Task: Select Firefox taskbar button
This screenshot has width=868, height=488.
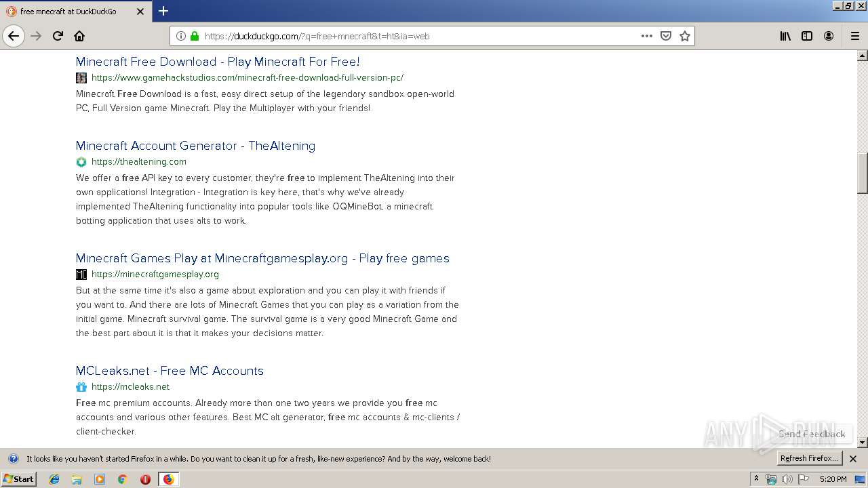Action: (168, 479)
